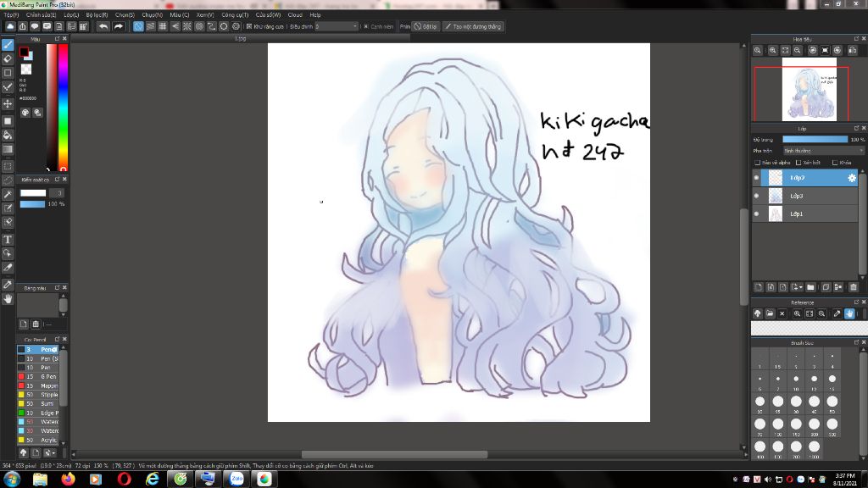
Task: Open the Điều chỉnh correction dropdown
Action: tap(337, 26)
